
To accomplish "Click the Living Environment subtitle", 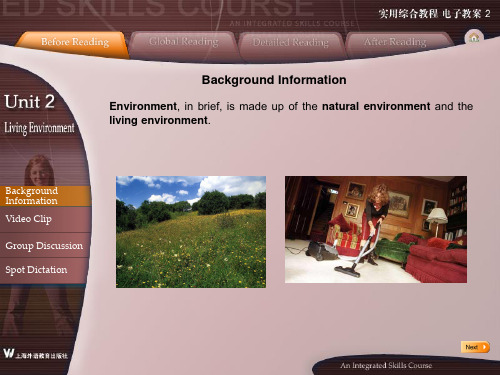I will pos(39,128).
